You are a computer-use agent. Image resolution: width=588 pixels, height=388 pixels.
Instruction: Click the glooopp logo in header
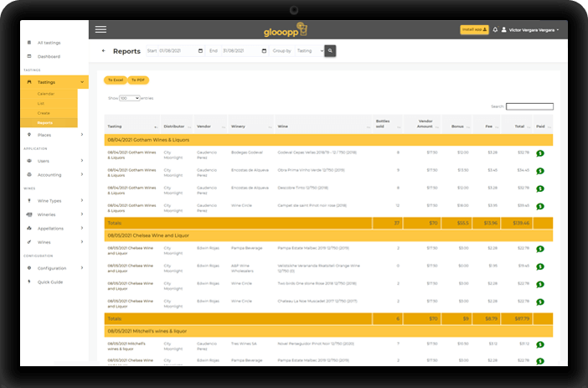[286, 30]
